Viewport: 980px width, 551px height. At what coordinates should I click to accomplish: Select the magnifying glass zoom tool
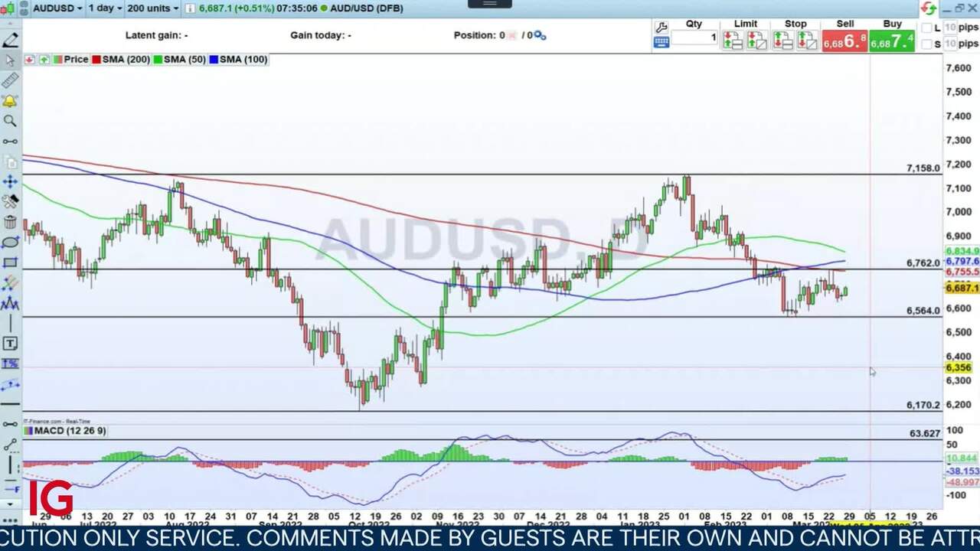click(10, 121)
